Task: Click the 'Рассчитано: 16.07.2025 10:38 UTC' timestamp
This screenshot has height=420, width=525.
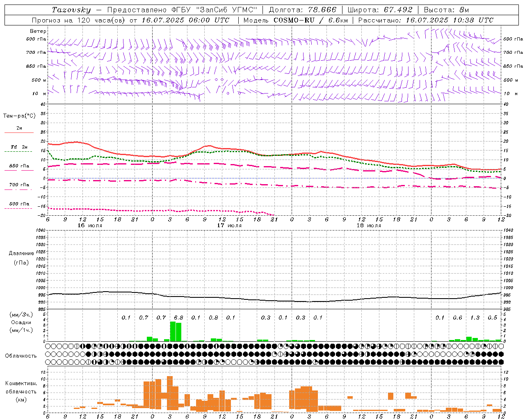Action: click(426, 20)
